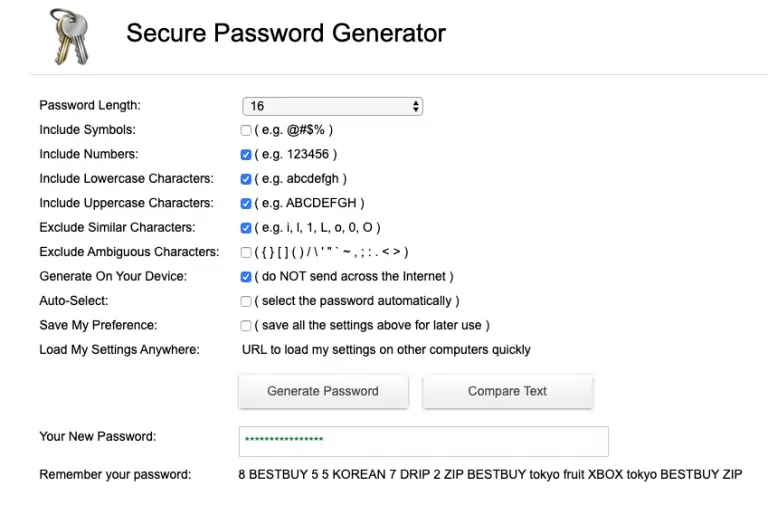The width and height of the screenshot is (768, 505).
Task: Click the Auto-Select description text
Action: tap(357, 301)
